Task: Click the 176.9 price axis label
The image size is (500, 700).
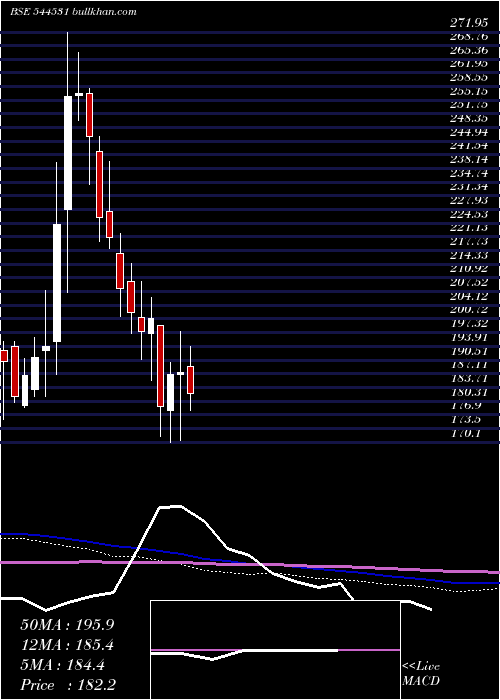Action: click(x=465, y=405)
